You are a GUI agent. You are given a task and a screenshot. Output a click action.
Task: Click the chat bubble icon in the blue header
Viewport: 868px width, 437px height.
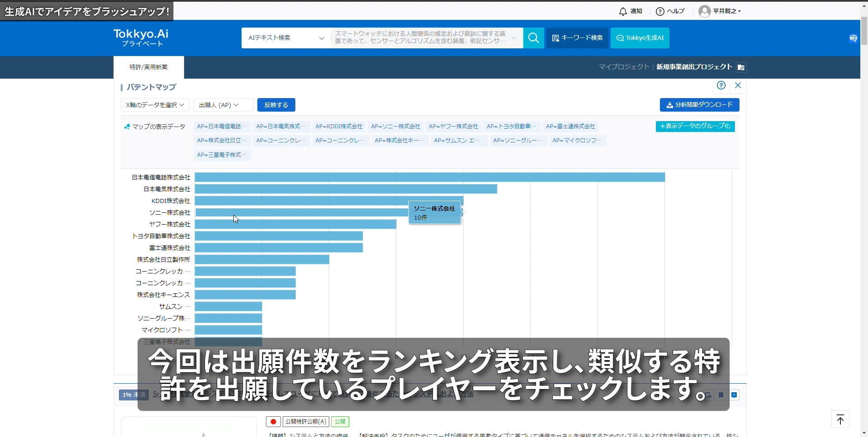pyautogui.click(x=853, y=38)
